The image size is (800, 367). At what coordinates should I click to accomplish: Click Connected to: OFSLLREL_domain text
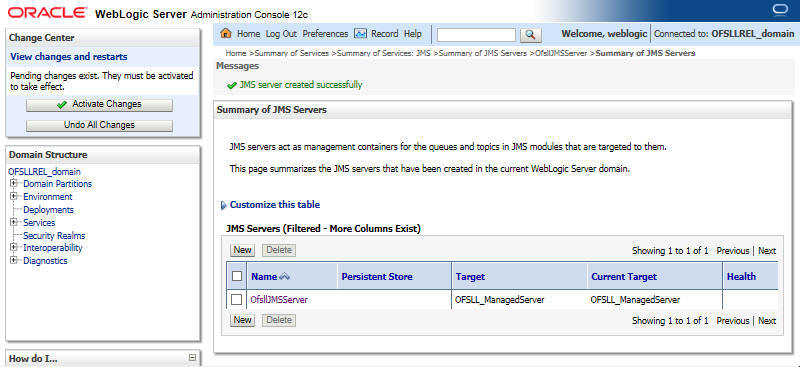click(724, 34)
